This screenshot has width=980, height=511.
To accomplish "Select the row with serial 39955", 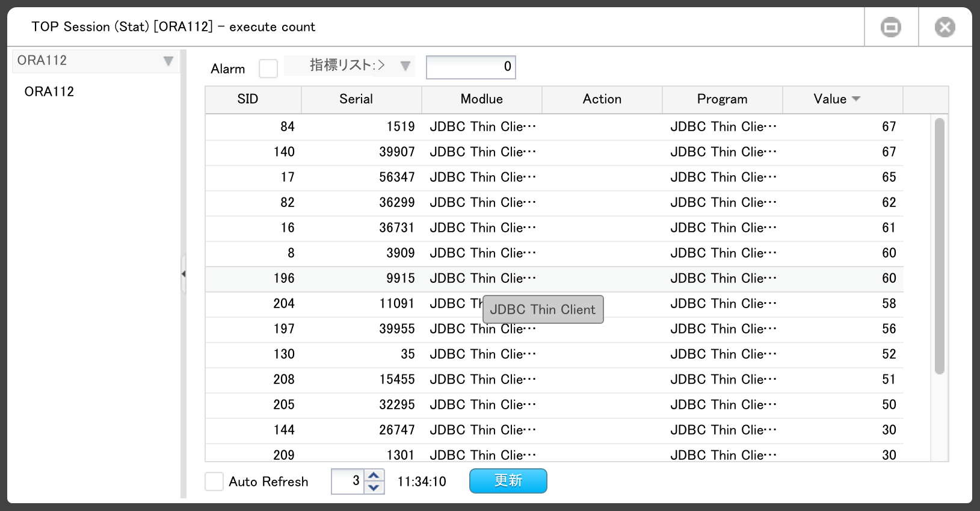I will [x=554, y=329].
